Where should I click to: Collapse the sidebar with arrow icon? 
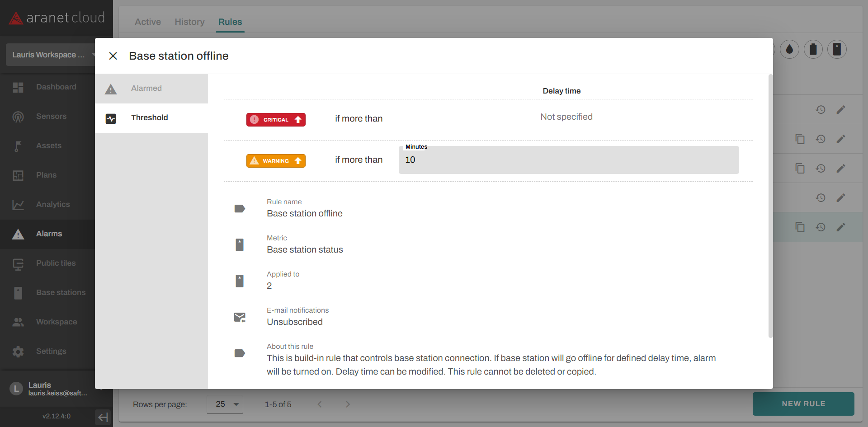103,417
